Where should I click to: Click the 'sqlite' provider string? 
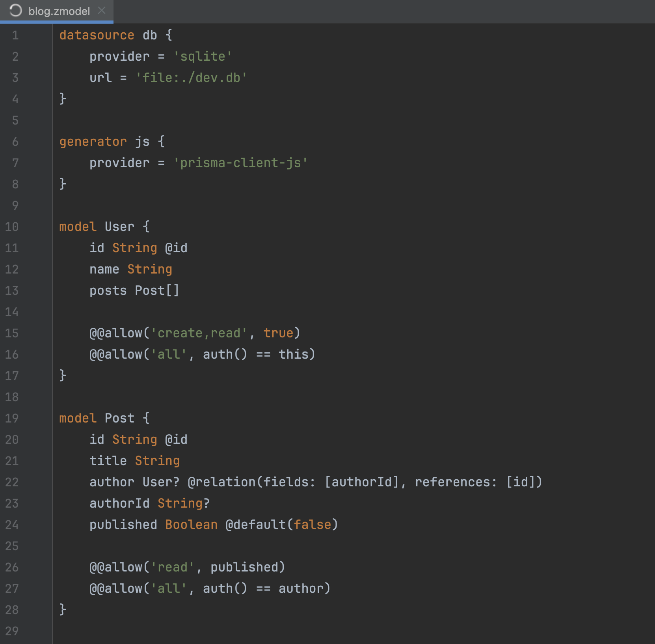pyautogui.click(x=203, y=56)
